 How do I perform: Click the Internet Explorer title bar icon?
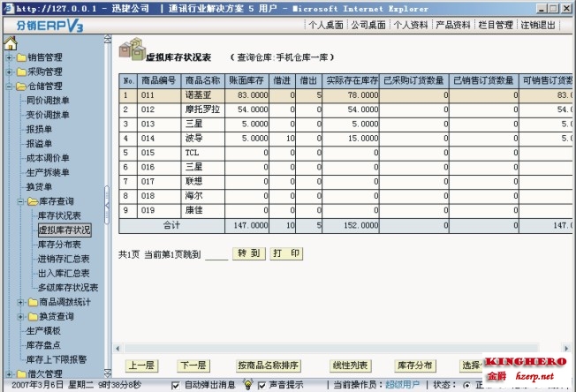tap(8, 8)
